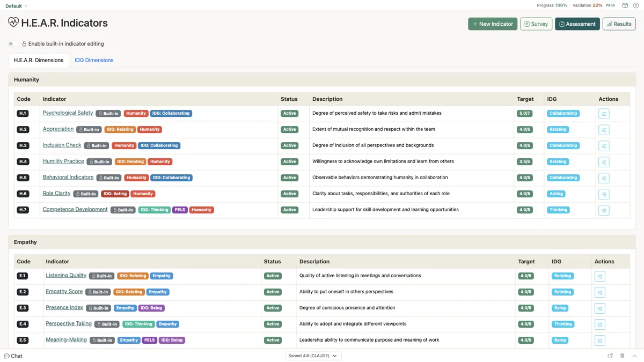
Task: Open actions icon for Empathy Score row
Action: [600, 292]
